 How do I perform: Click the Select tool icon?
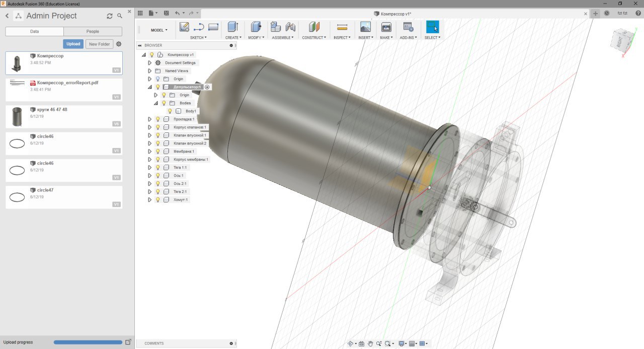(x=432, y=27)
